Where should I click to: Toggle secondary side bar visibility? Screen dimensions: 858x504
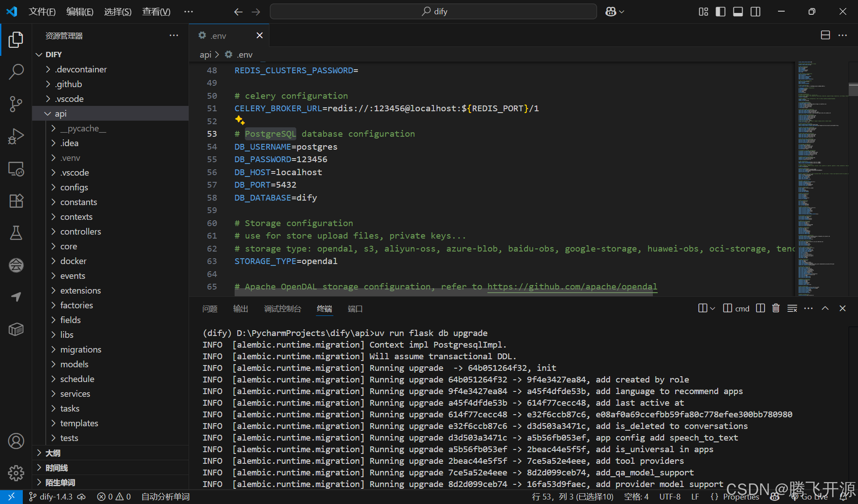[755, 12]
